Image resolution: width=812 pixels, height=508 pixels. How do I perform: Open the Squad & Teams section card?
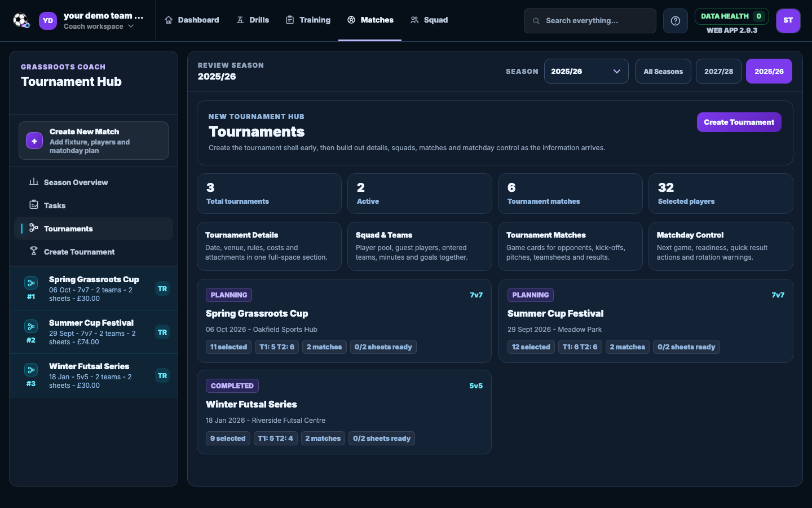pos(420,246)
